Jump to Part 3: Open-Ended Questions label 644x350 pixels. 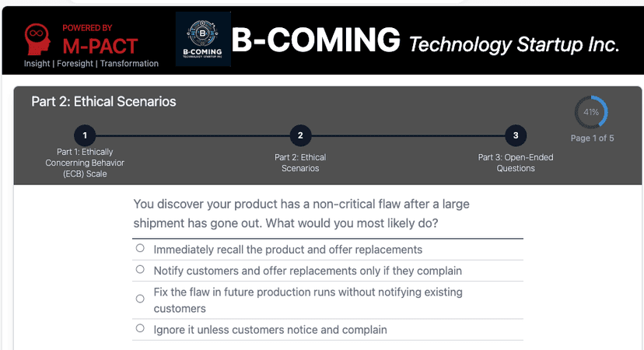coord(515,163)
